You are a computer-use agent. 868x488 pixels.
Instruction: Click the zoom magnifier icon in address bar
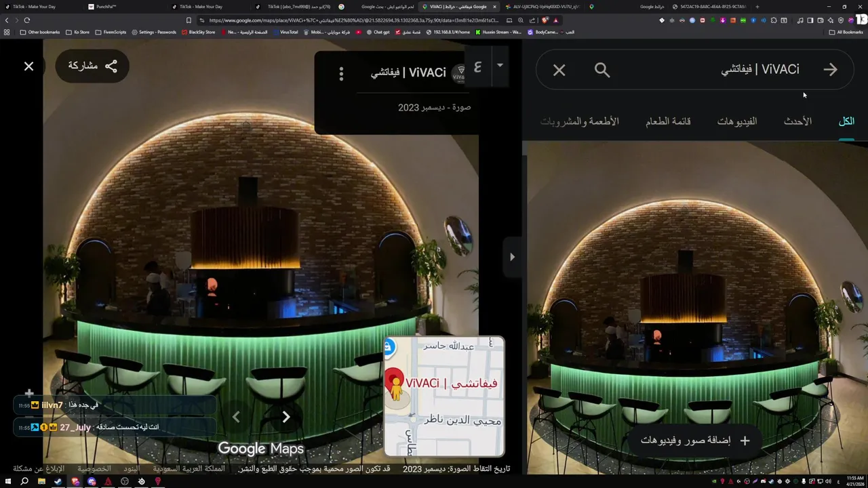coord(521,20)
